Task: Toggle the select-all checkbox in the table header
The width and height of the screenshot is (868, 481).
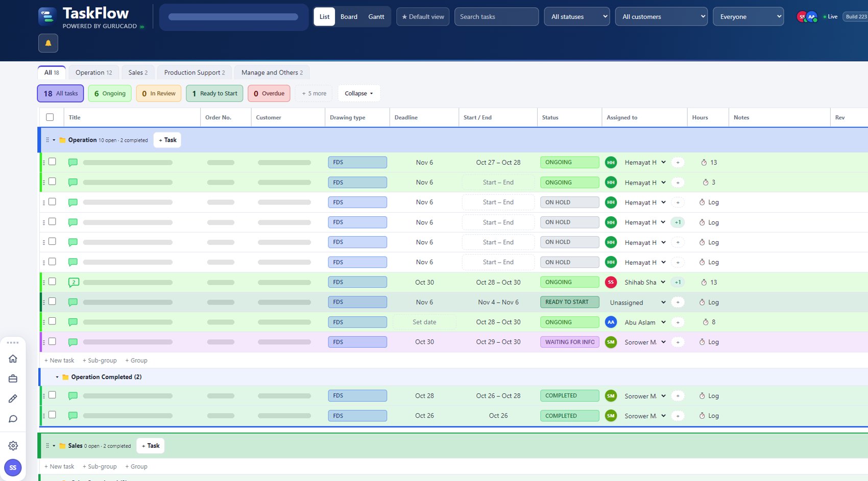Action: click(50, 117)
